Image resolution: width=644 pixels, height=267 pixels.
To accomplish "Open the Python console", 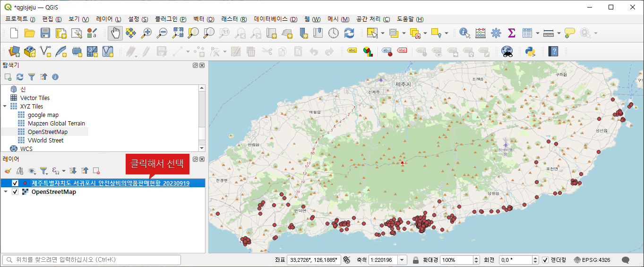I will [529, 51].
